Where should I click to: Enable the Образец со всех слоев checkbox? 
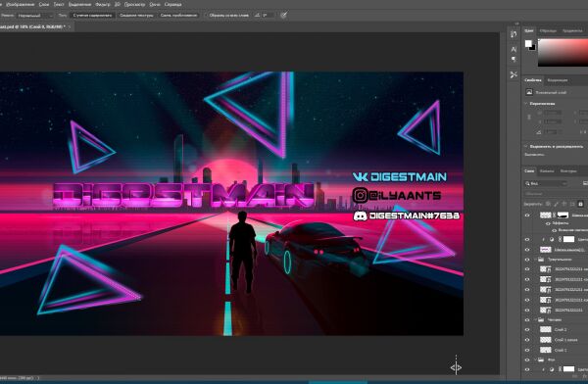coord(206,16)
